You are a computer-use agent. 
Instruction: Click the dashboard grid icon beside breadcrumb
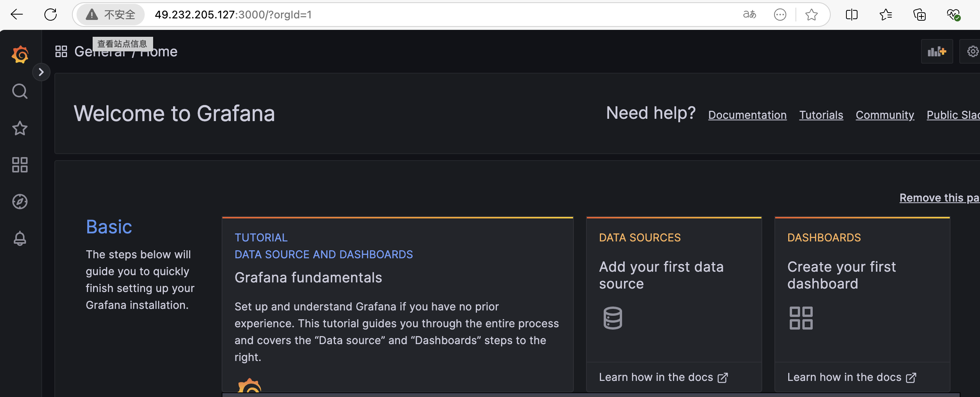[x=61, y=51]
